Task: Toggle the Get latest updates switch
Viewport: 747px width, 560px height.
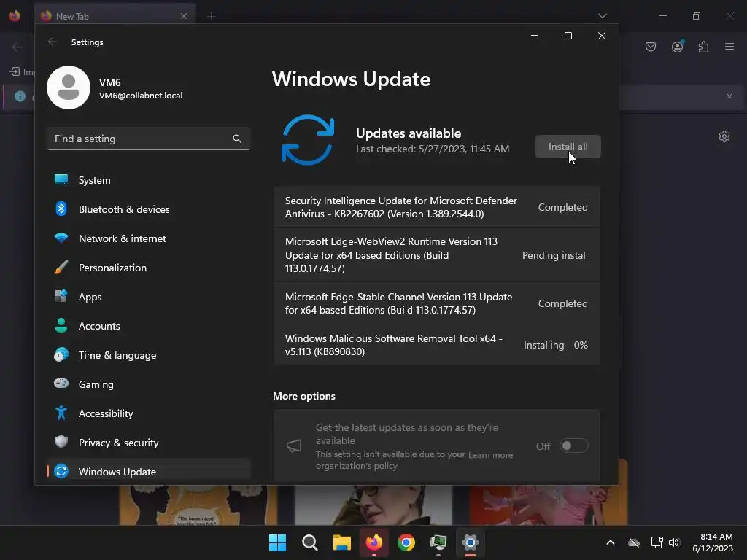Action: [573, 446]
